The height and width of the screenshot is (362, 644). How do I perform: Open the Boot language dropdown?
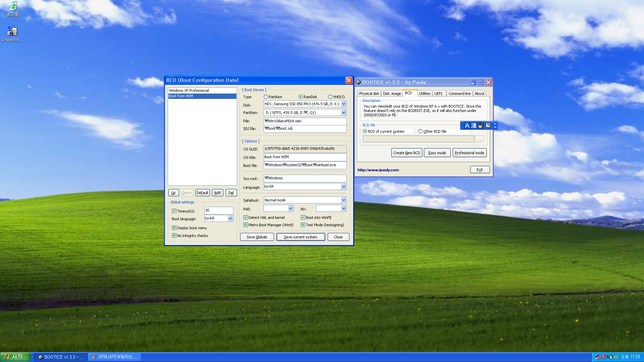230,219
